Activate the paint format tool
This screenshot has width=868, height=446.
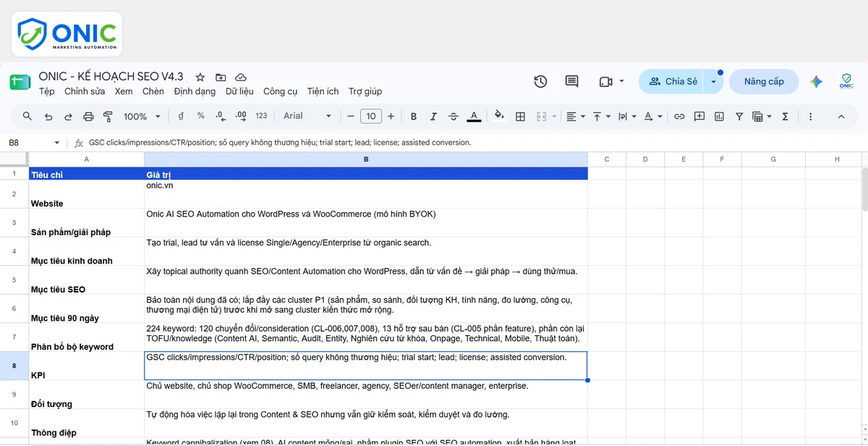pyautogui.click(x=109, y=116)
